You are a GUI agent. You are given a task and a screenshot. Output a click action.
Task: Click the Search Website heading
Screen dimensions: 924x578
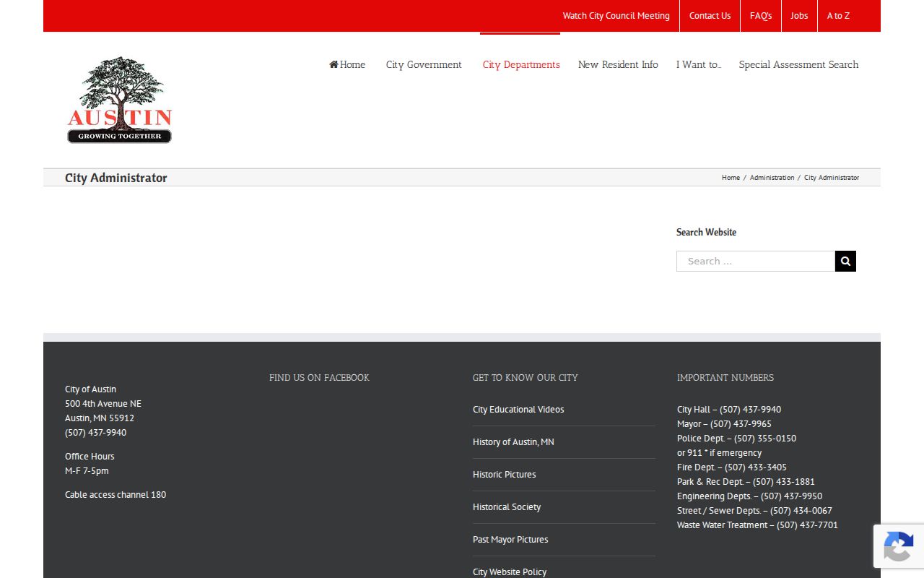706,232
